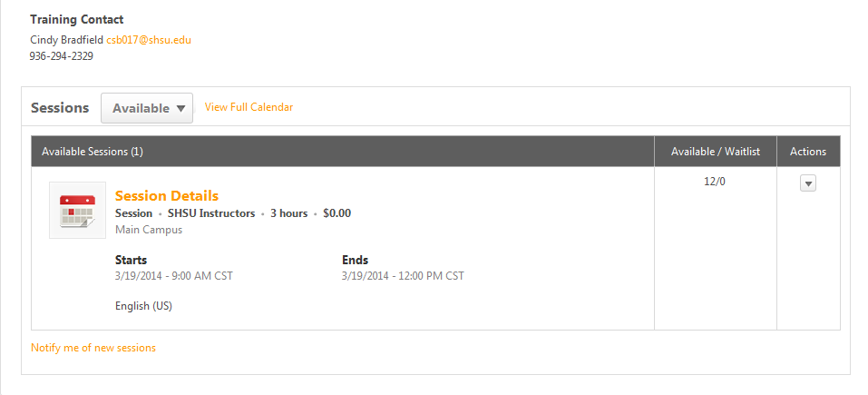Image resolution: width=868 pixels, height=395 pixels.
Task: Expand the Available sessions filter dropdown
Action: tap(147, 108)
